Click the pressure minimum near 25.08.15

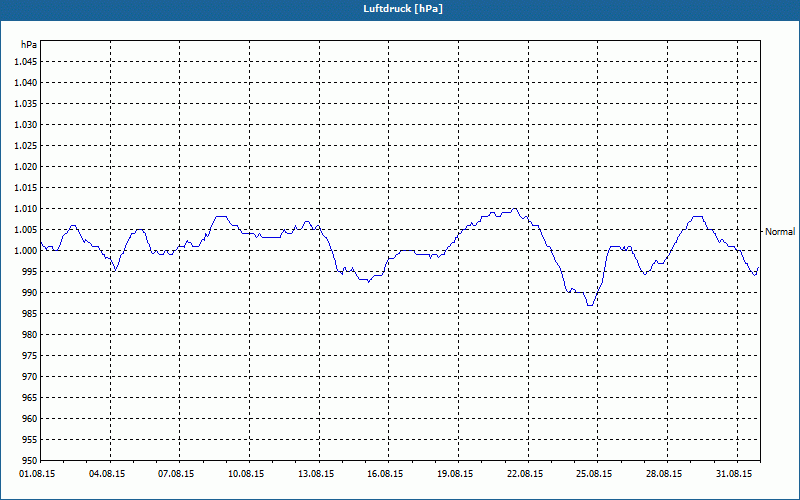pos(590,305)
